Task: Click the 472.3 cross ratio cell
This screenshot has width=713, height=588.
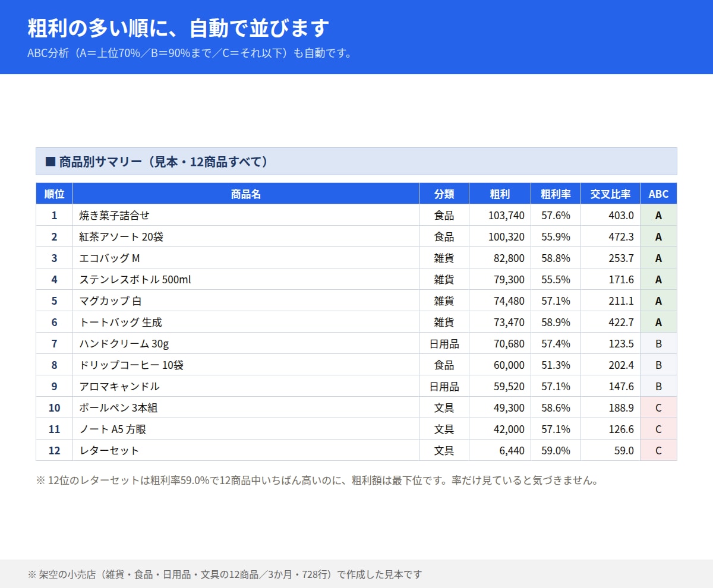Action: (611, 236)
